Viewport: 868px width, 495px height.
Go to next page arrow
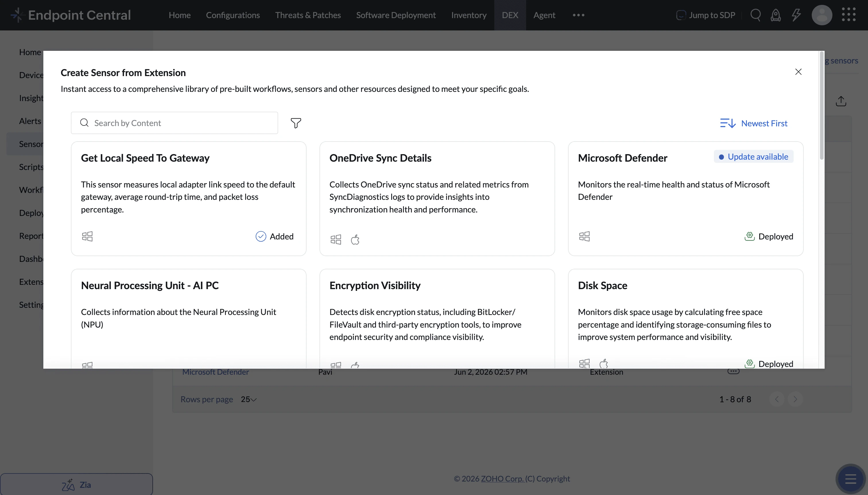click(x=795, y=399)
